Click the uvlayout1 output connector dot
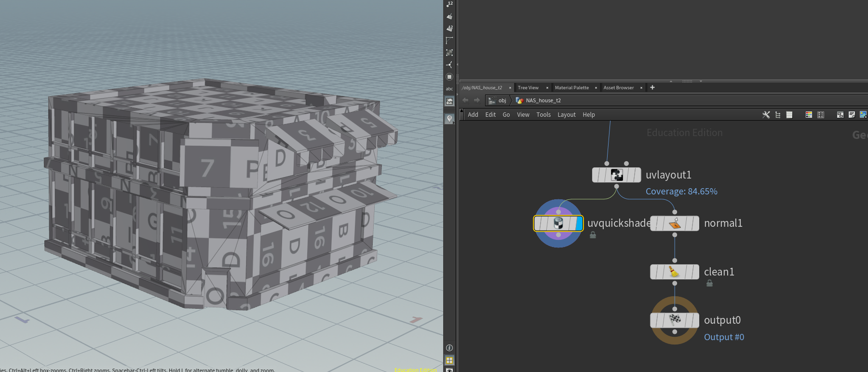Screen dimensions: 868x372 click(x=616, y=186)
